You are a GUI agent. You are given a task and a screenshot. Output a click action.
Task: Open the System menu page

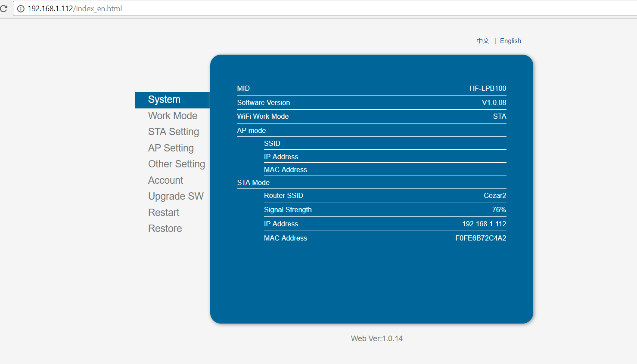click(x=172, y=100)
